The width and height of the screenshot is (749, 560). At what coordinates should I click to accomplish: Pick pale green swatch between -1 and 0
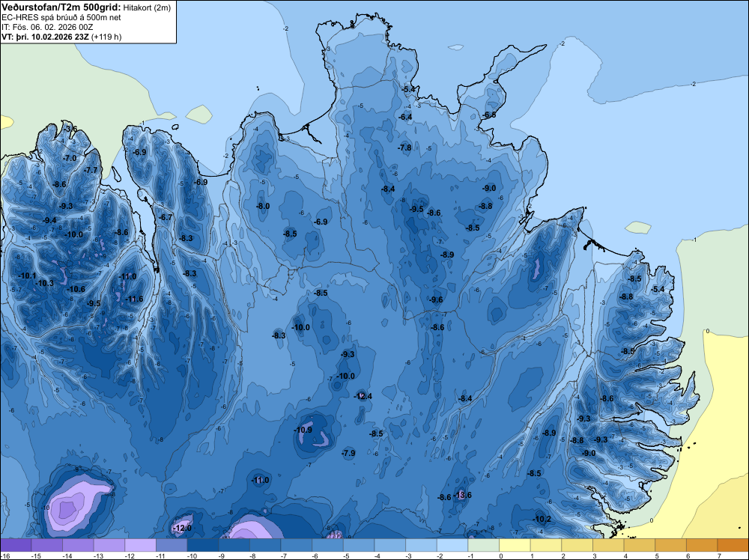(x=484, y=545)
